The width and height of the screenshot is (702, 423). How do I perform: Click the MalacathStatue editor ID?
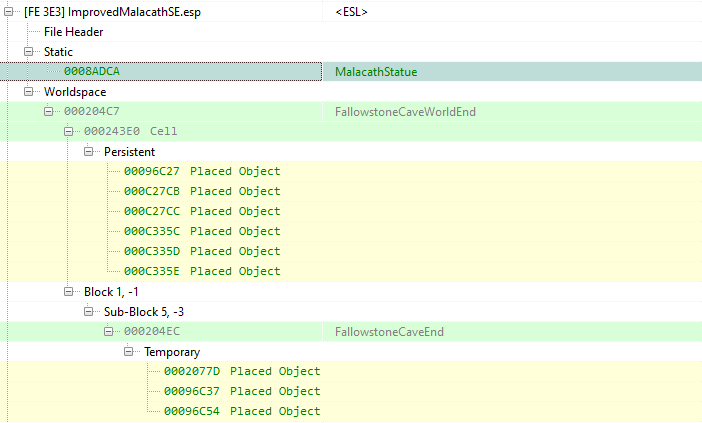coord(376,72)
